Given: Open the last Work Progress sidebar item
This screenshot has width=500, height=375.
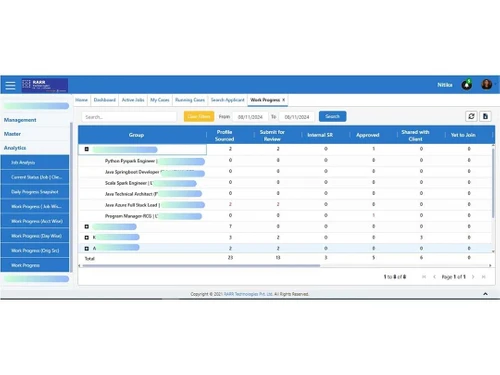Looking at the screenshot, I should [35, 265].
